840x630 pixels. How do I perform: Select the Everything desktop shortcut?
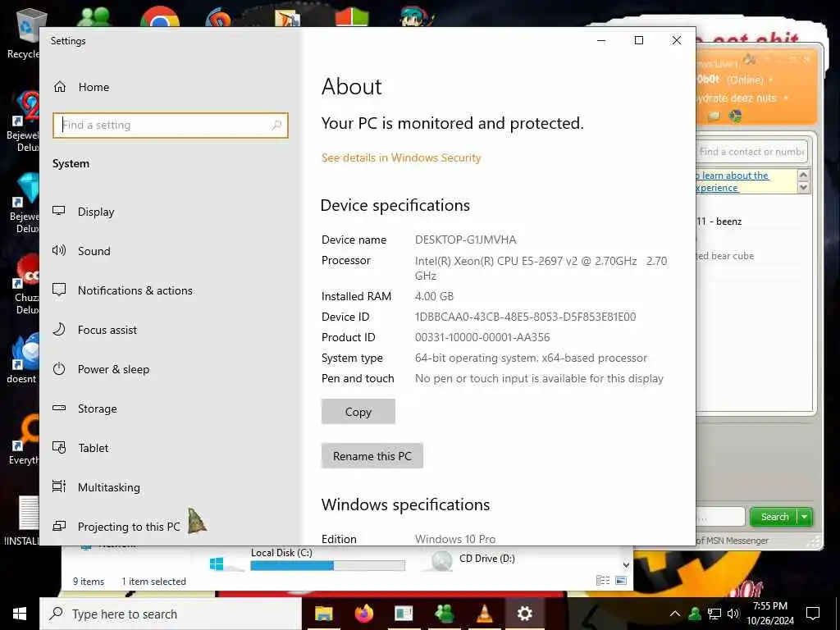[24, 441]
